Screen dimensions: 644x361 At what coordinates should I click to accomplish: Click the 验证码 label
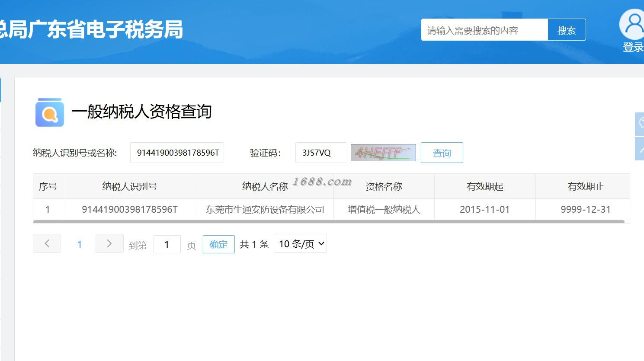265,153
